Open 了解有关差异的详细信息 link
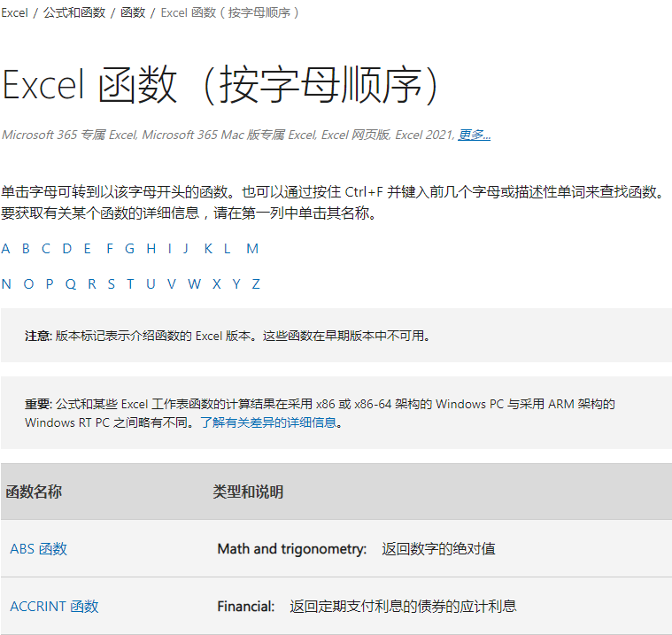Viewport: 672px width, 635px height. (x=268, y=422)
